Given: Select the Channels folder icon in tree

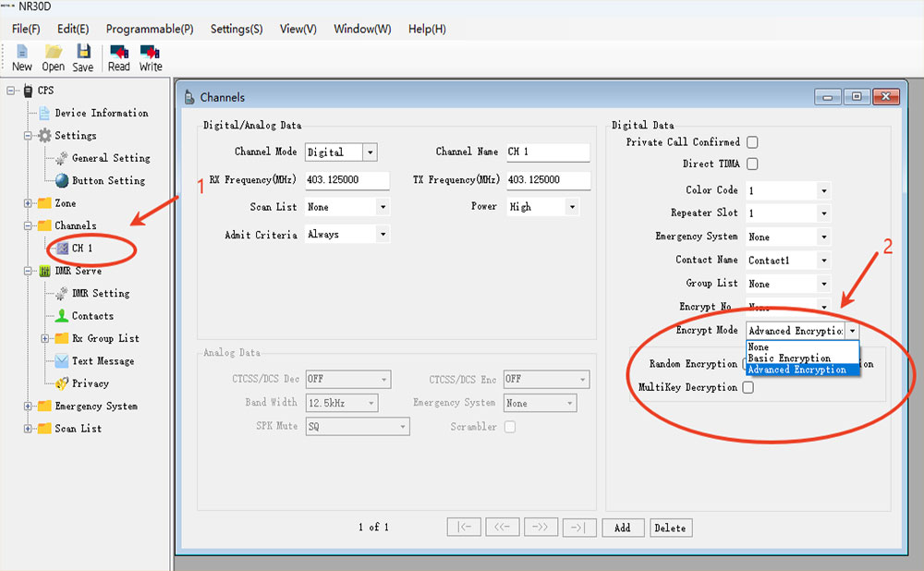Looking at the screenshot, I should 44,225.
